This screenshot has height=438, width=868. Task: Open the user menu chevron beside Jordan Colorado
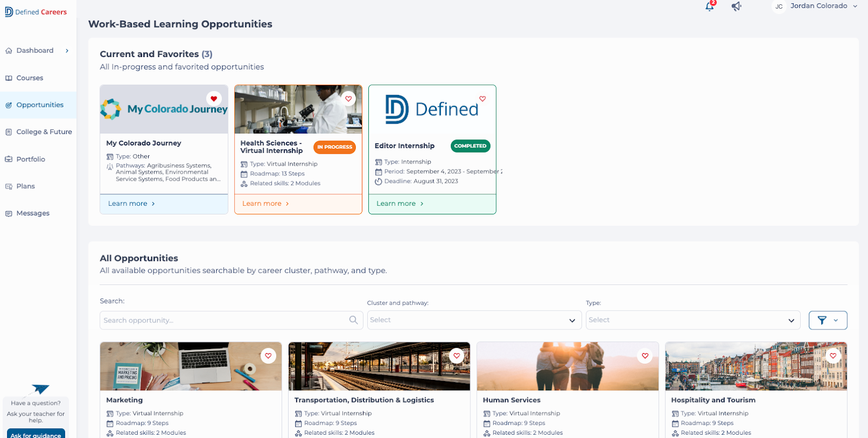coord(855,7)
